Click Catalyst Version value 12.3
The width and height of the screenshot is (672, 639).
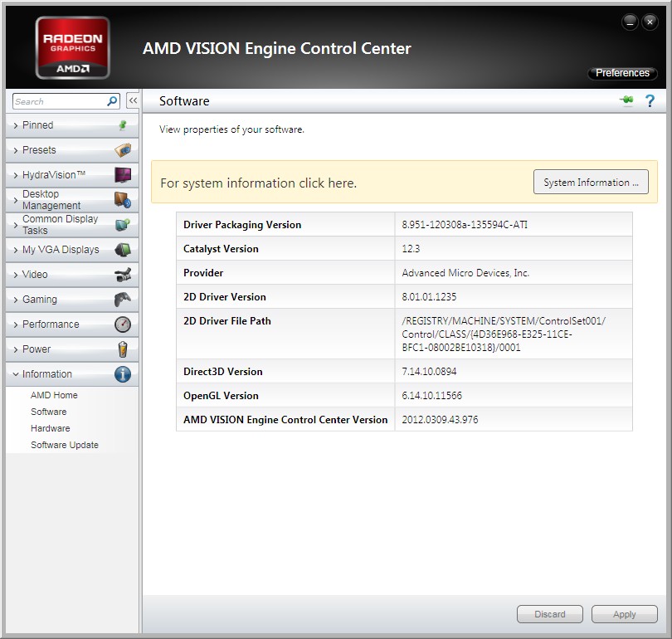pos(411,249)
